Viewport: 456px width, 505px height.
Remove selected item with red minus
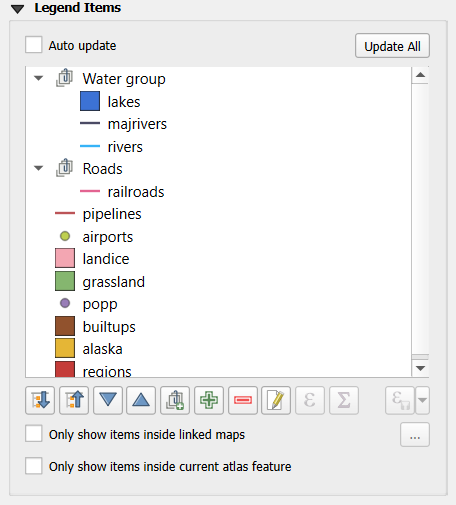pos(243,400)
